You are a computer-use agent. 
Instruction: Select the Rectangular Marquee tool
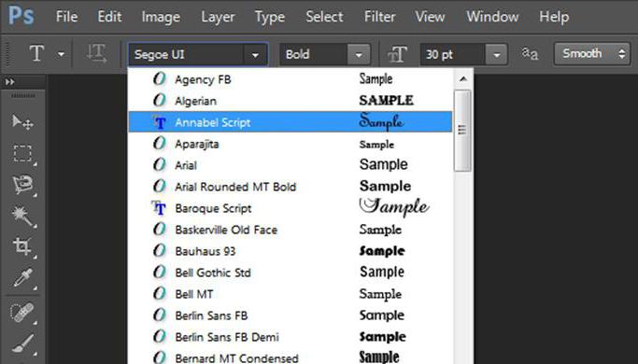(x=22, y=153)
